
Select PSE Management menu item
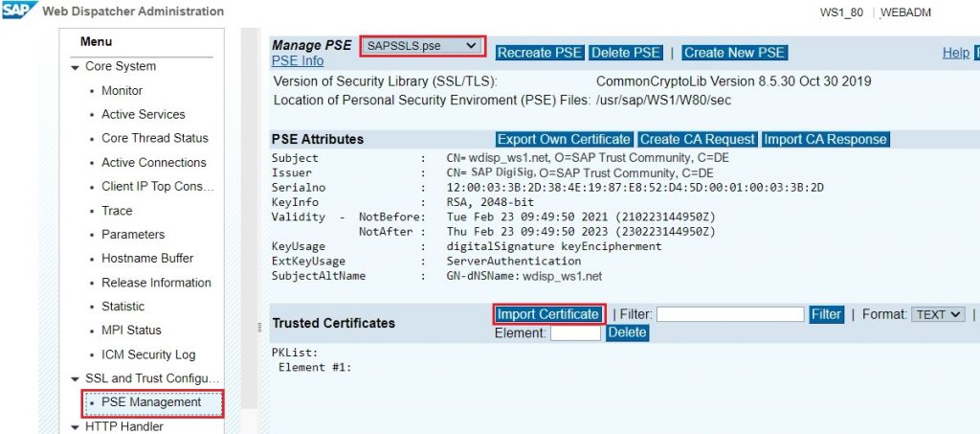tap(152, 402)
